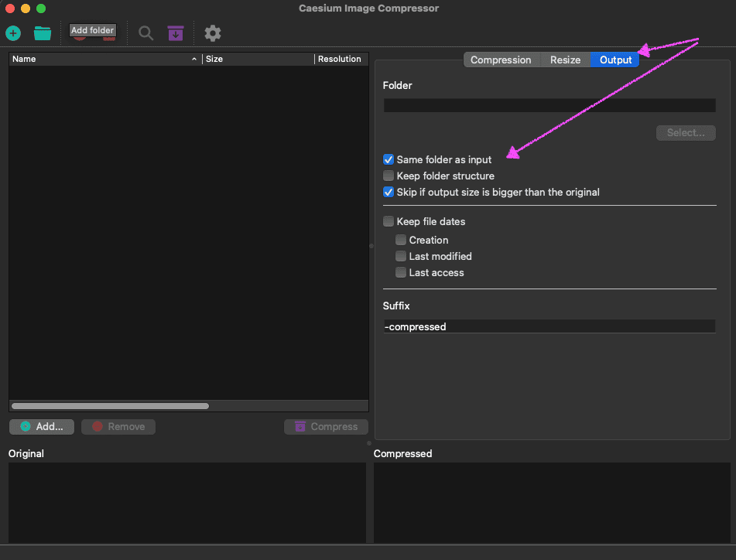Disable the Same folder as input checkbox

click(x=389, y=160)
